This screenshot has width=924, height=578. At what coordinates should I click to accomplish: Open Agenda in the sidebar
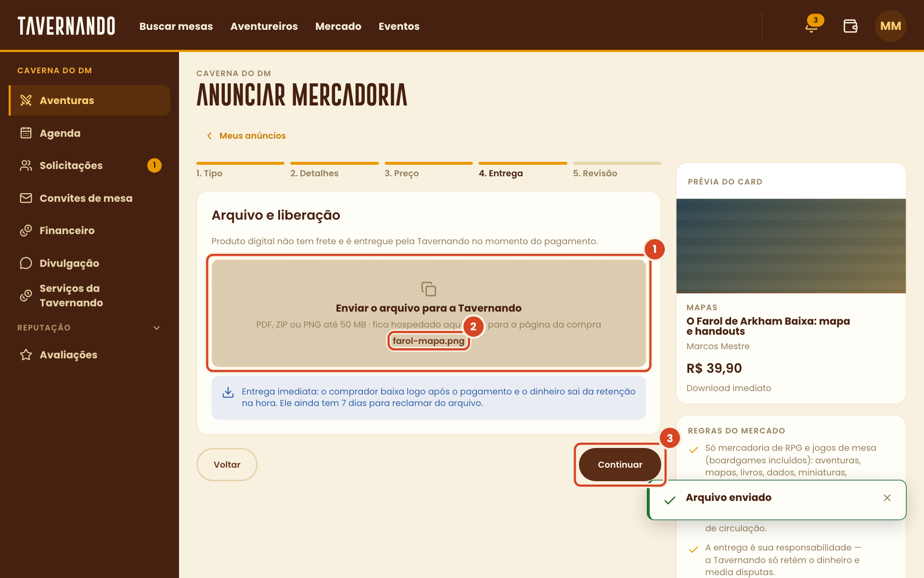pos(90,133)
